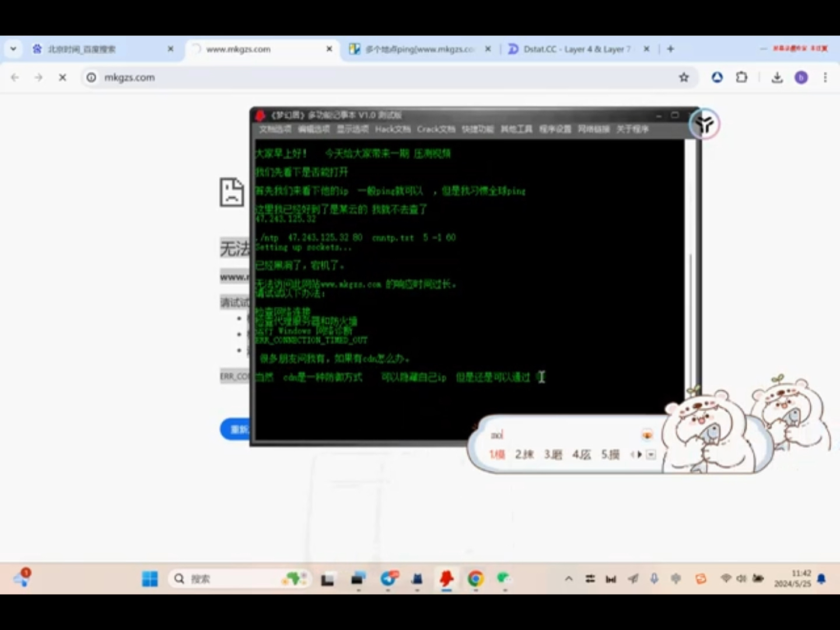Select IME candidate 1
This screenshot has height=630, width=840.
point(497,454)
